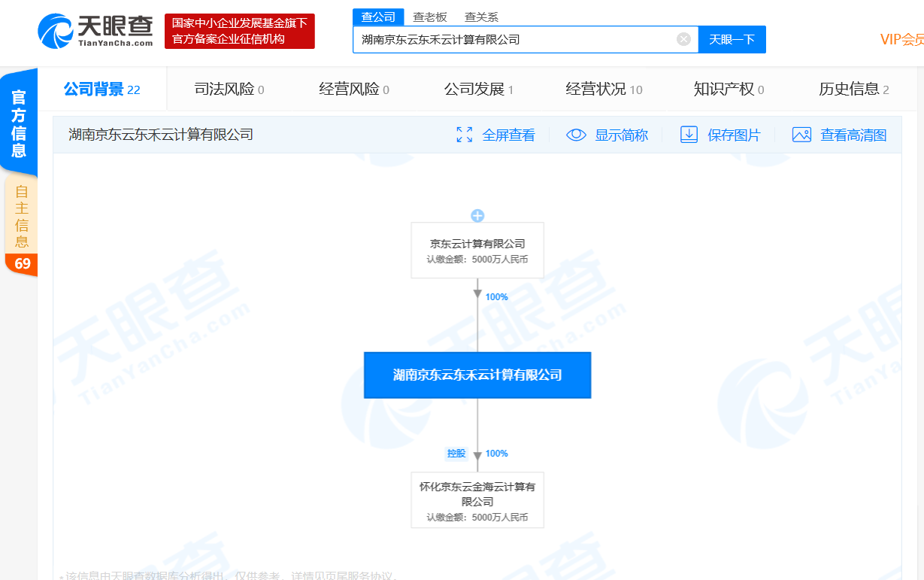Clear the search box with X icon

(x=683, y=39)
